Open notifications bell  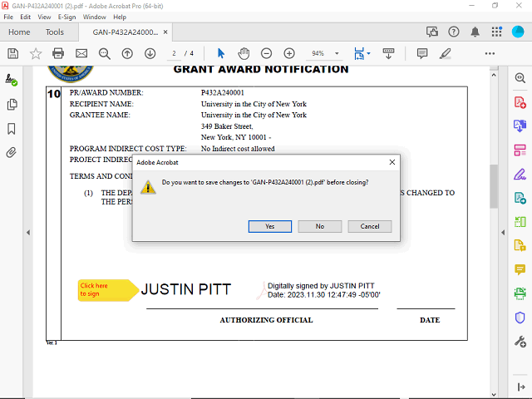[475, 32]
